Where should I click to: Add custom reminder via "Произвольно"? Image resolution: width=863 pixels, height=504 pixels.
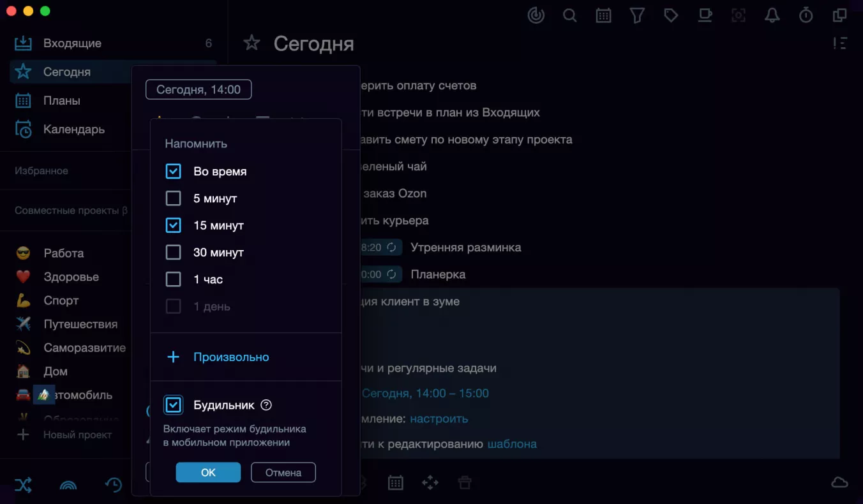pyautogui.click(x=218, y=357)
